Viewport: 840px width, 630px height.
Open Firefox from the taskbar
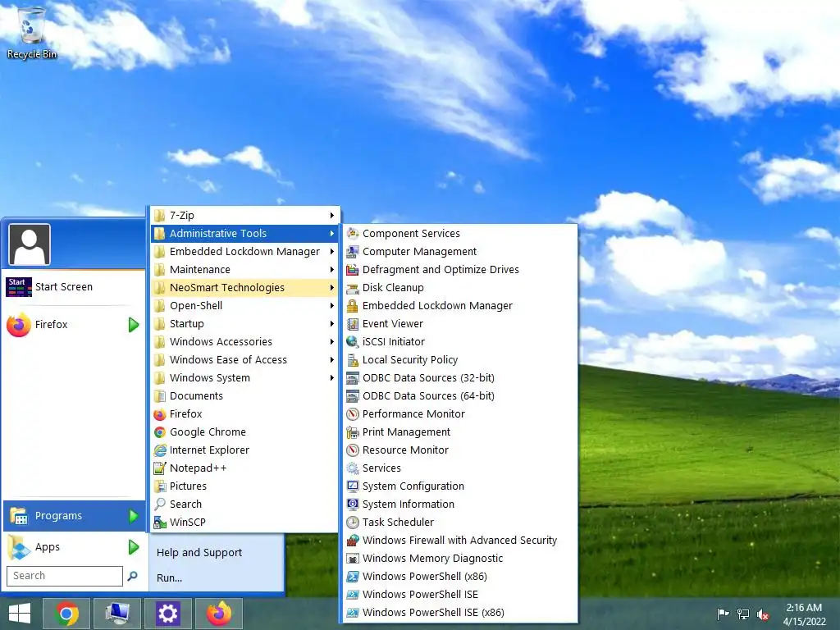219,614
